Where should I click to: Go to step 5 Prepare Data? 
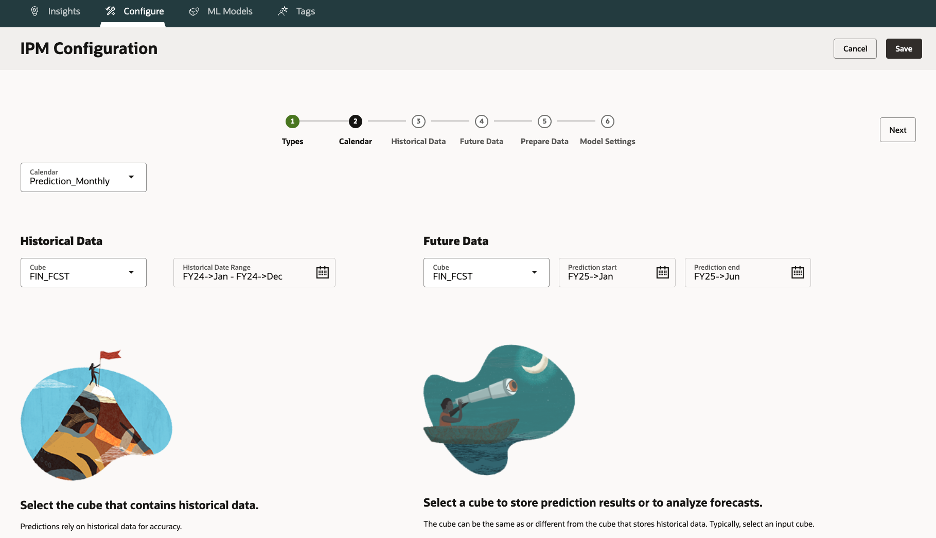coord(544,121)
